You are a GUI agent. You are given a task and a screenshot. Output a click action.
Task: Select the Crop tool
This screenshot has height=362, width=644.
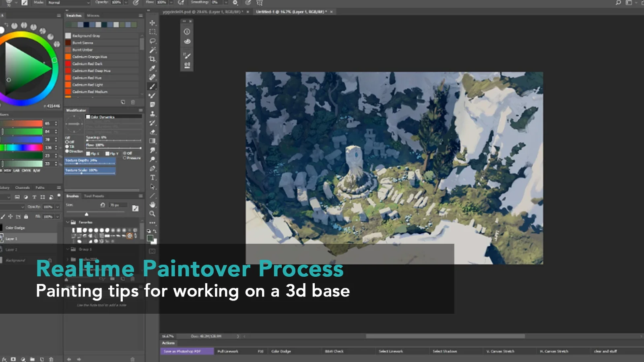(x=152, y=59)
